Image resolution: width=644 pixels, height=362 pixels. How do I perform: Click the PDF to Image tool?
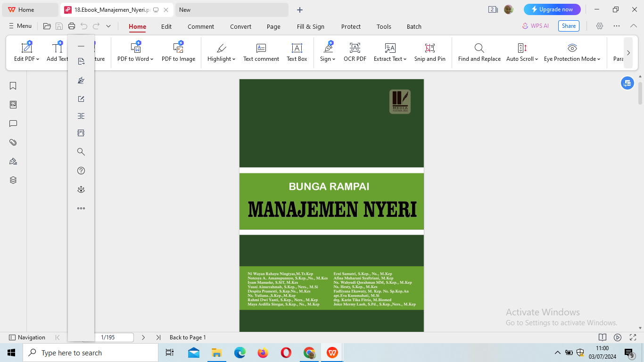pos(178,52)
